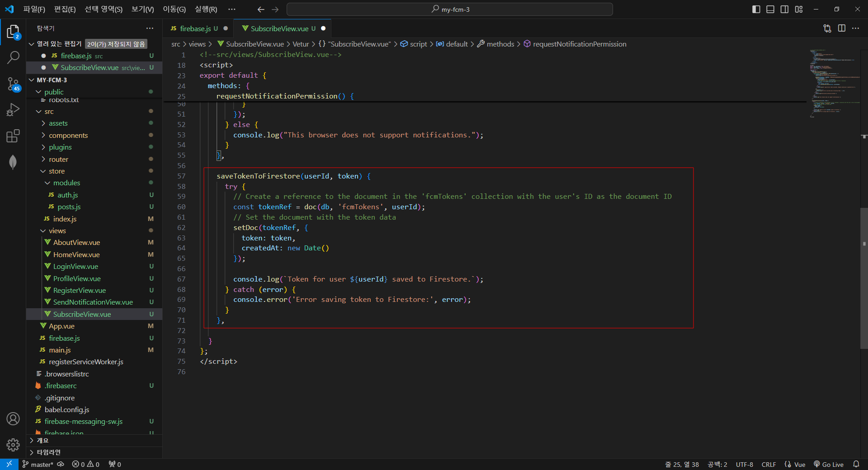The width and height of the screenshot is (868, 470).
Task: Click the requestNotificationPermission breadcrumb
Action: pyautogui.click(x=575, y=44)
